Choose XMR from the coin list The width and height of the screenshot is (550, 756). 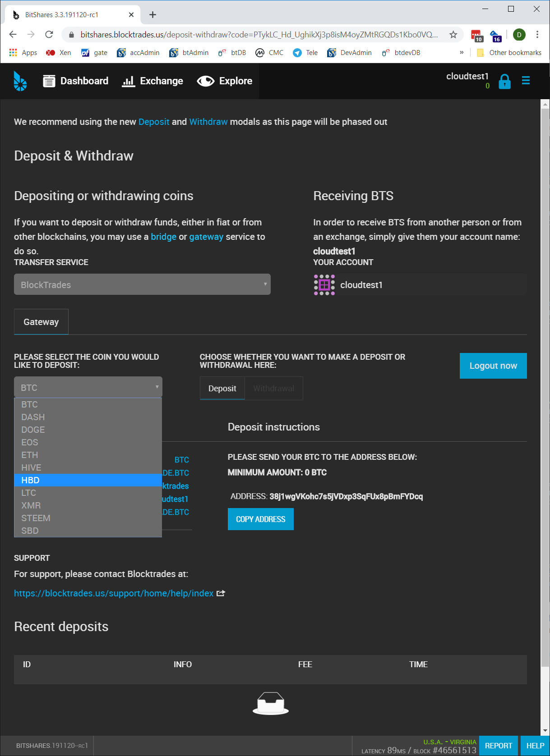[88, 505]
